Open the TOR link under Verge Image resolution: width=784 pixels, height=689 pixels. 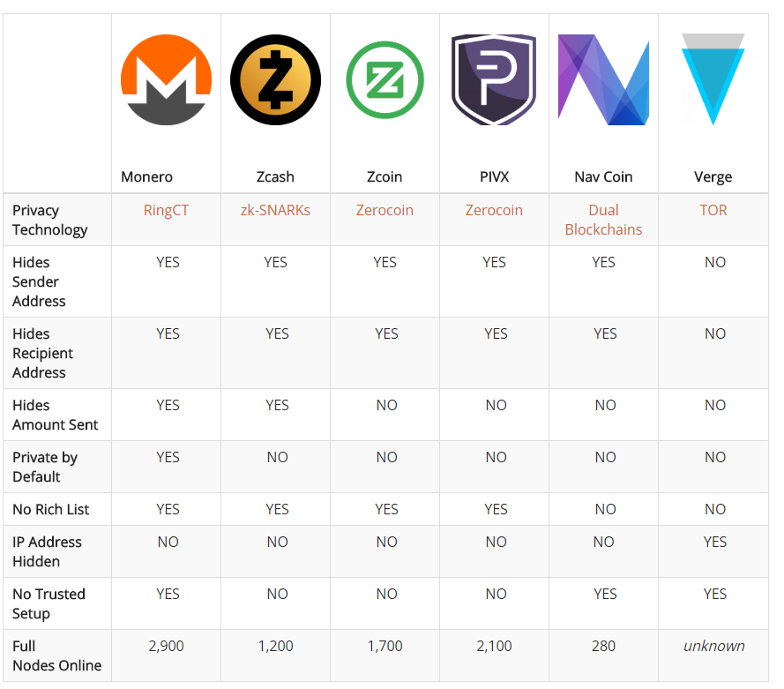pos(713,211)
